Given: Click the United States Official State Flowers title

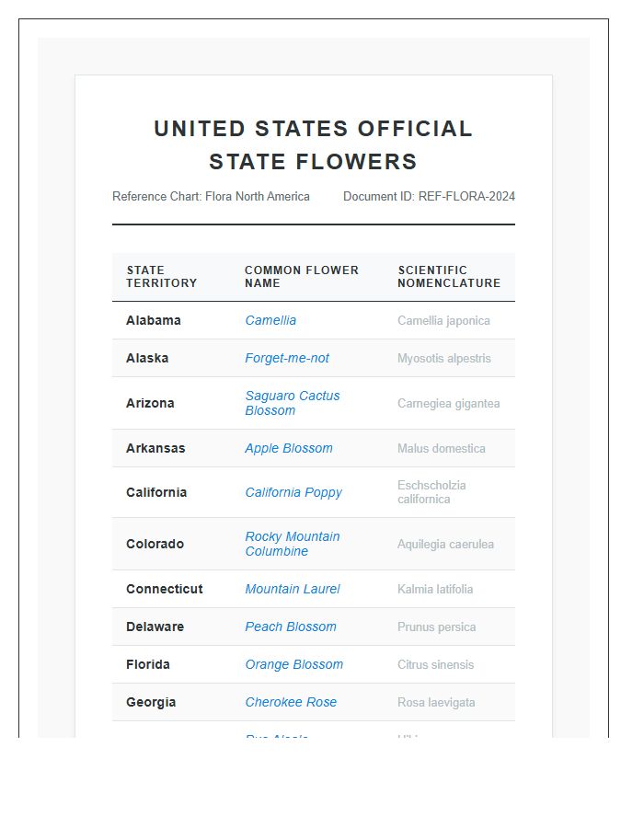Looking at the screenshot, I should tap(313, 145).
